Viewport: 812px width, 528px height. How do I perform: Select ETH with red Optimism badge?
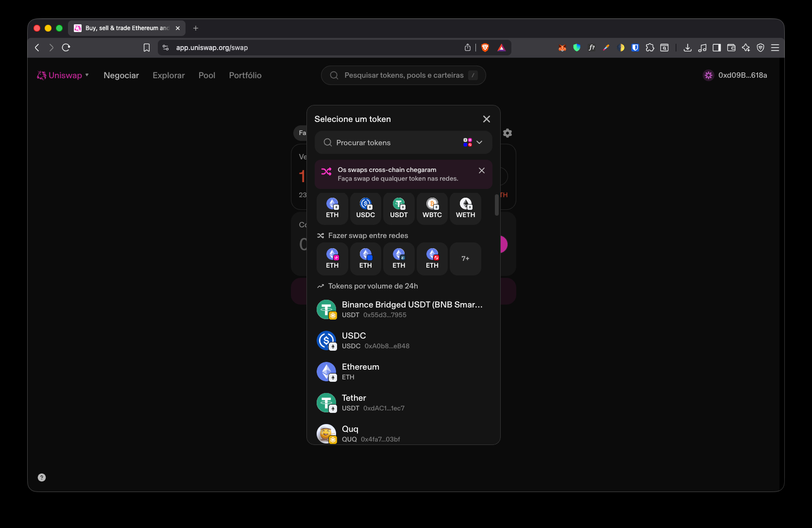point(432,259)
